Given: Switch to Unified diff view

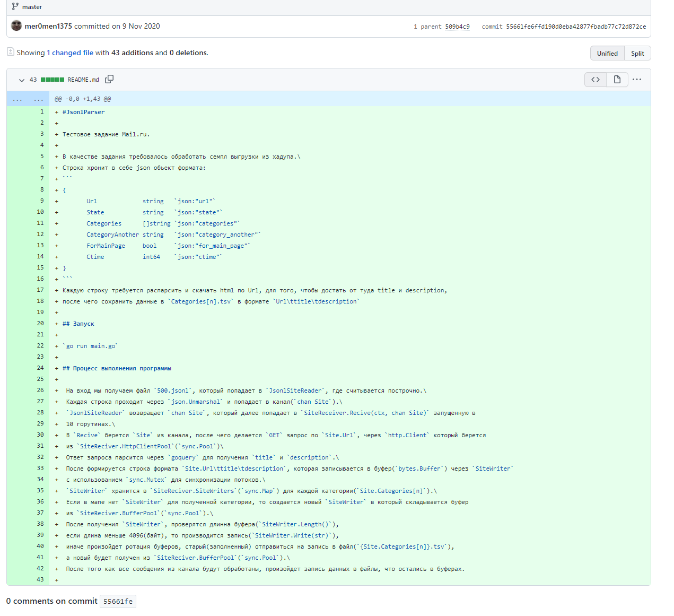Looking at the screenshot, I should (x=607, y=53).
